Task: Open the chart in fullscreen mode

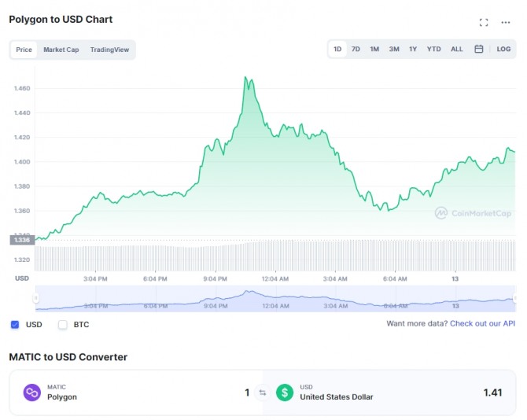Action: [484, 23]
